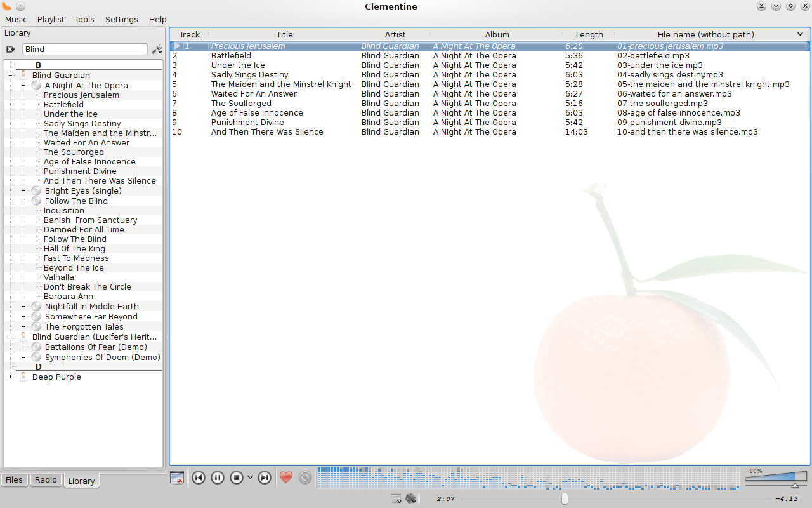This screenshot has width=812, height=508.
Task: Collapse the Blind Guardian artist node
Action: pyautogui.click(x=11, y=75)
